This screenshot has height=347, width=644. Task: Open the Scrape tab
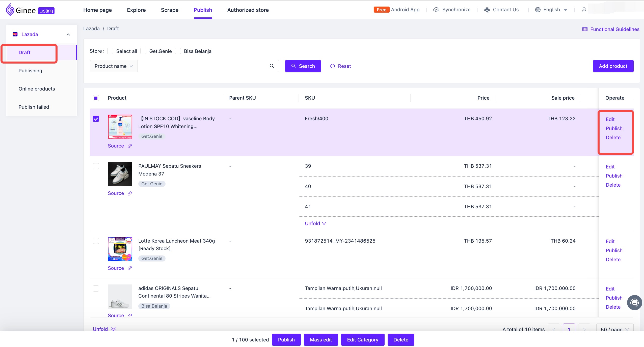click(170, 10)
